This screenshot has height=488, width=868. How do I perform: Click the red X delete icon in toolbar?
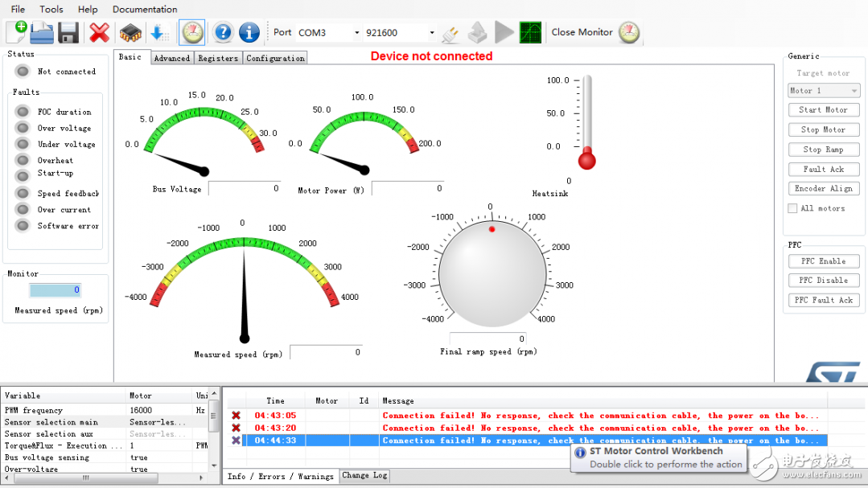click(99, 33)
